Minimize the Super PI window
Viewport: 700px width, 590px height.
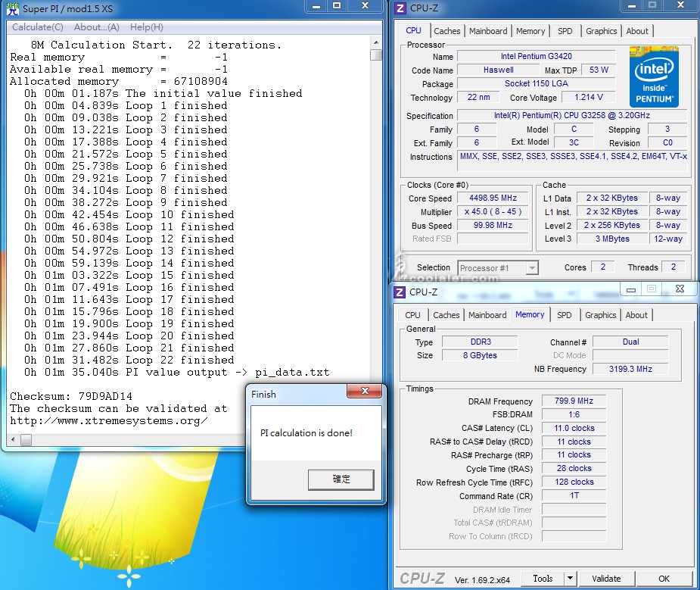[316, 6]
